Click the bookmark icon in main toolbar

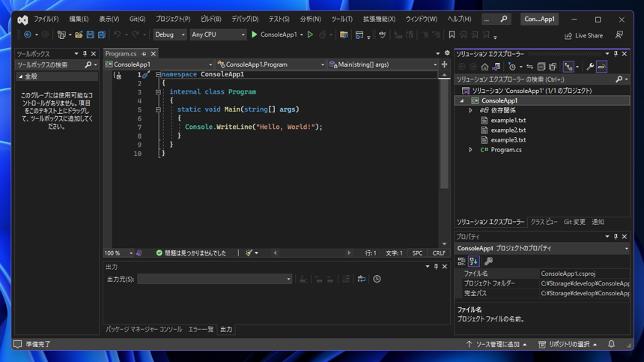click(452, 35)
